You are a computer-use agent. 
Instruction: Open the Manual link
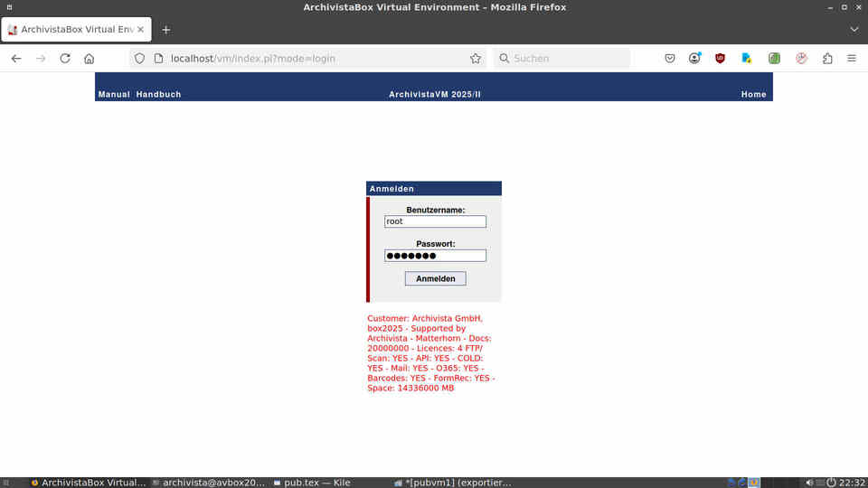pos(114,94)
